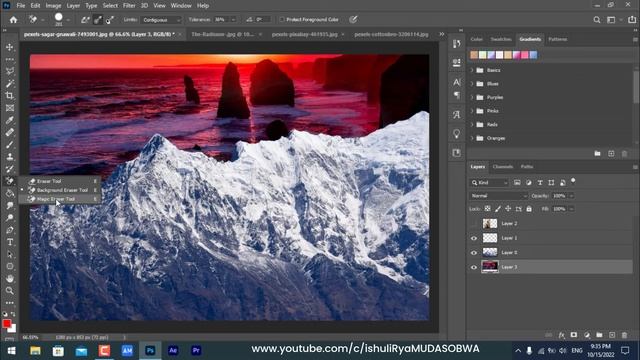640x360 pixels.
Task: Select the Move tool
Action: tap(9, 47)
